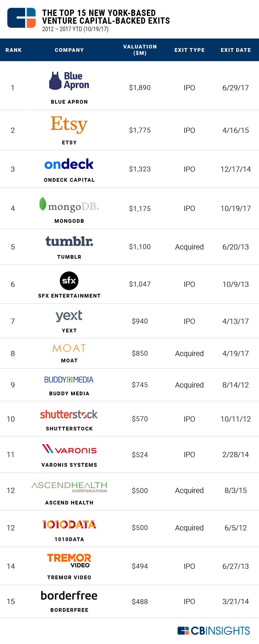Click the Blue Apron logo
This screenshot has height=644, width=259.
point(69,81)
